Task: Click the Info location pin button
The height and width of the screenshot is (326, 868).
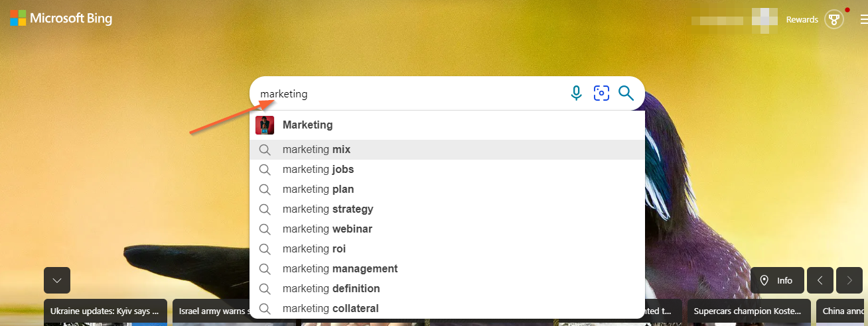Action: tap(777, 280)
